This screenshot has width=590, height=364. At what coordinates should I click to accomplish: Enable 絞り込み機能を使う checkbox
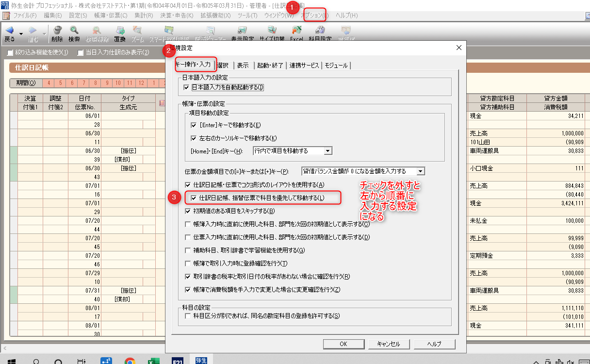click(x=10, y=52)
